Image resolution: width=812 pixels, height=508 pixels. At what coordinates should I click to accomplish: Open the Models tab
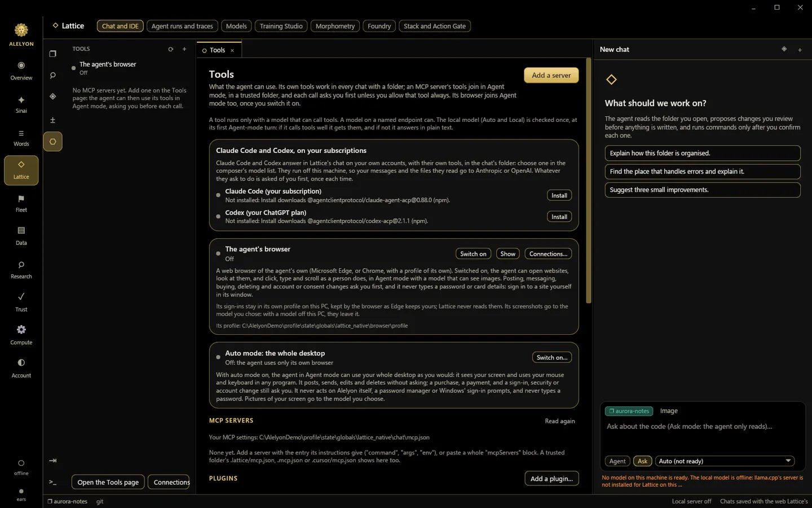coord(236,26)
